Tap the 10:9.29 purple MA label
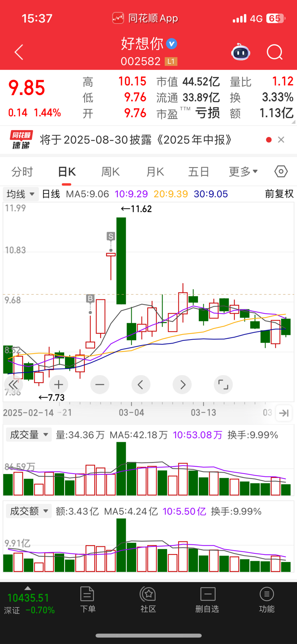Image resolution: width=297 pixels, height=644 pixels. pos(131,194)
